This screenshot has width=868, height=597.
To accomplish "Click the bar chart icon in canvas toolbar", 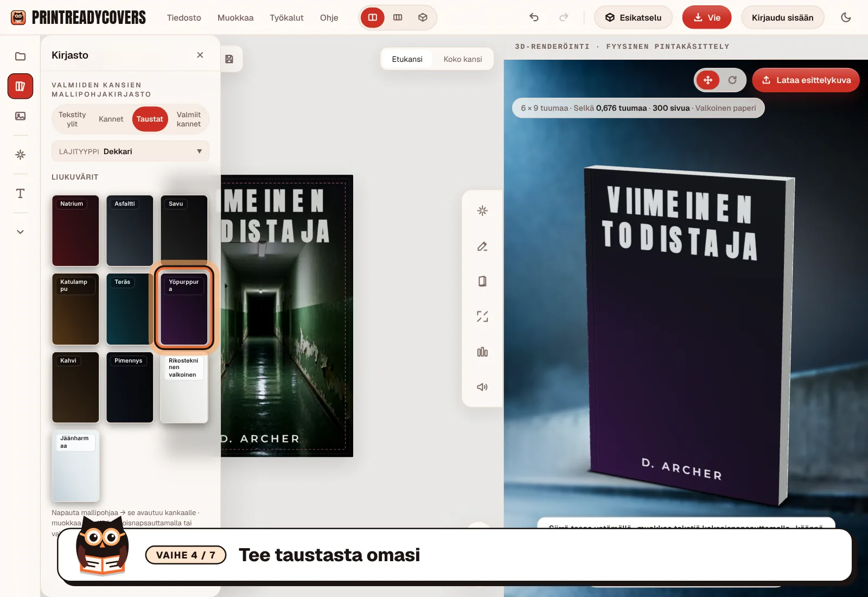I will click(x=482, y=352).
